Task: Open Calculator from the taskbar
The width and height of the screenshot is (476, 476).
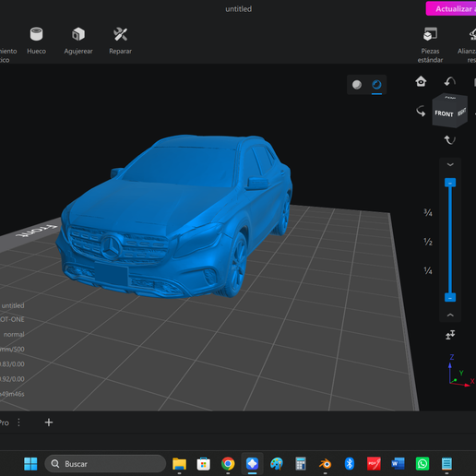Action: coord(301,464)
